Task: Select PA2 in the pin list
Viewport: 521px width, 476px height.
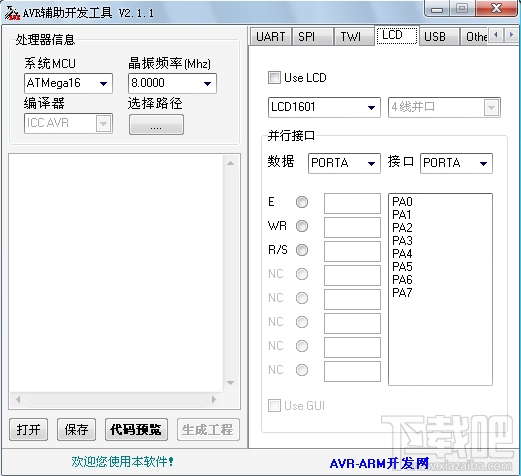Action: click(402, 228)
